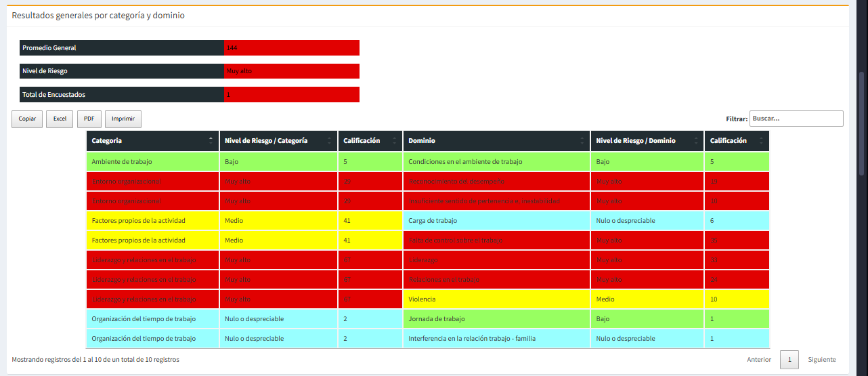Select page 1 in pagination

click(x=789, y=360)
